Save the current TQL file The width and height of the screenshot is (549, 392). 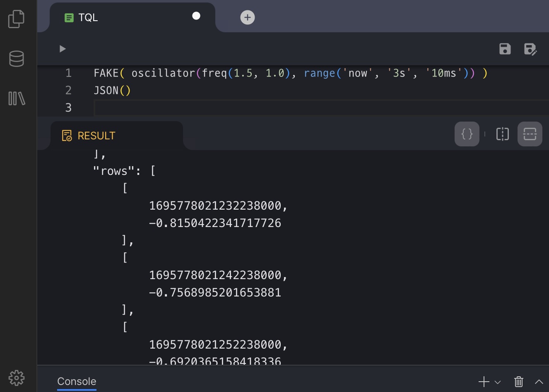pyautogui.click(x=505, y=49)
